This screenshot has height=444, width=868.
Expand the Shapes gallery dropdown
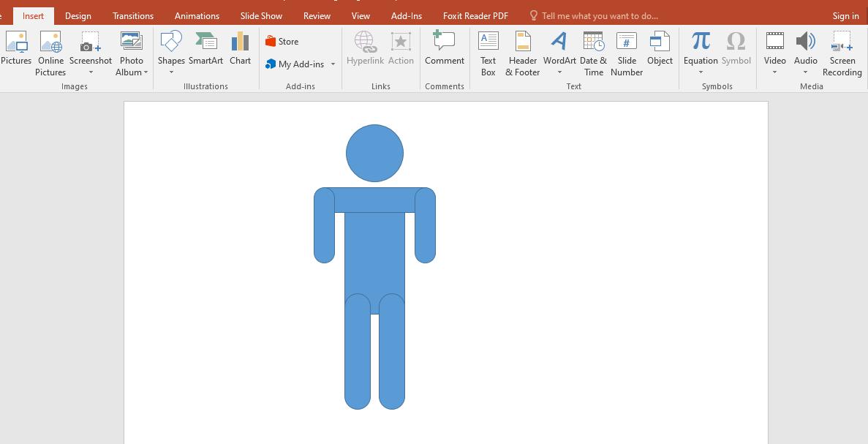pyautogui.click(x=171, y=72)
